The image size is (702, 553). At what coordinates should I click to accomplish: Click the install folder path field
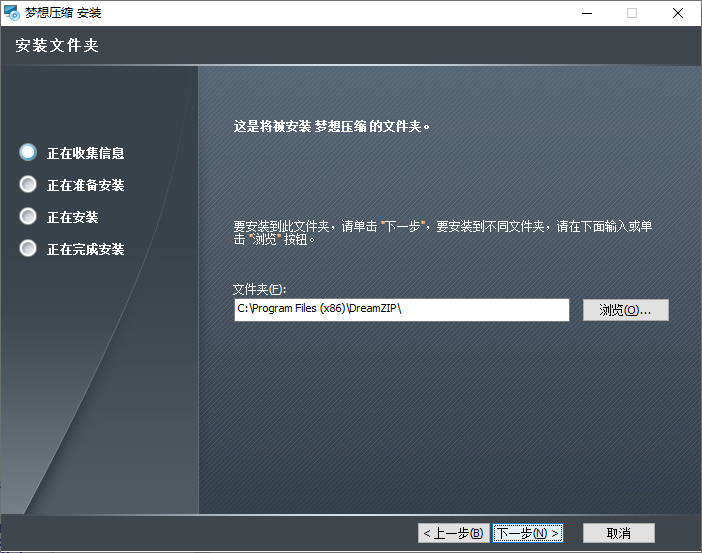[402, 310]
